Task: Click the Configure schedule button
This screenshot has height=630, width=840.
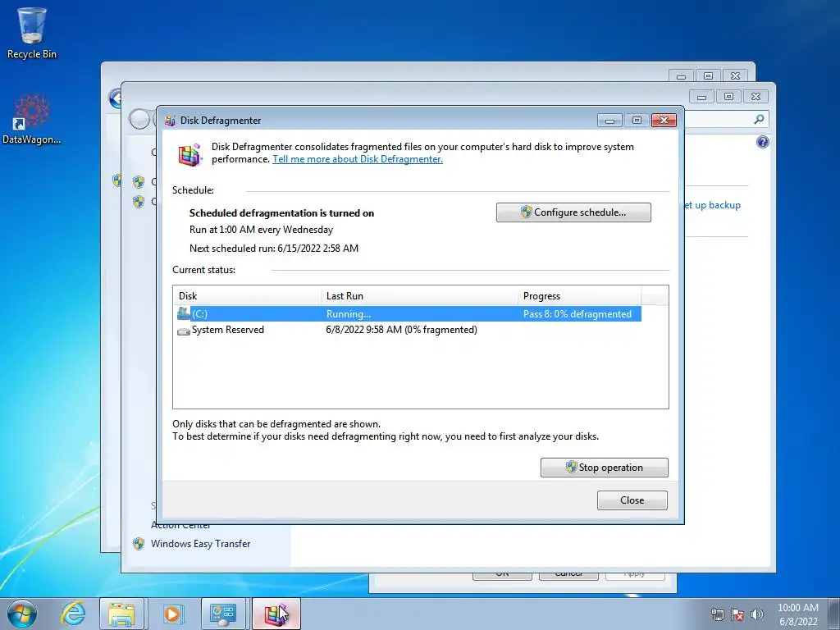Action: click(573, 212)
